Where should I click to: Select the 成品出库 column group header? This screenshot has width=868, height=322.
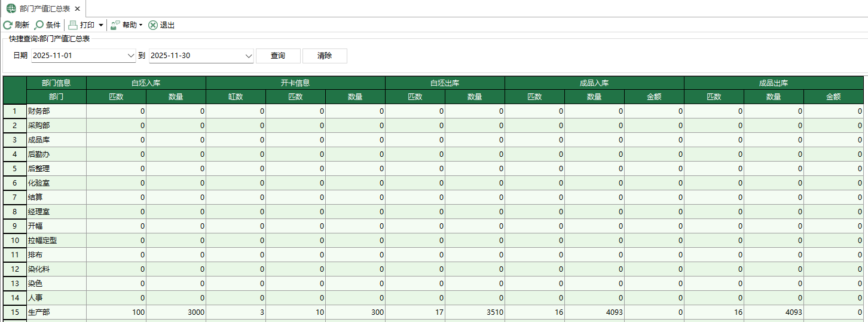pos(774,83)
